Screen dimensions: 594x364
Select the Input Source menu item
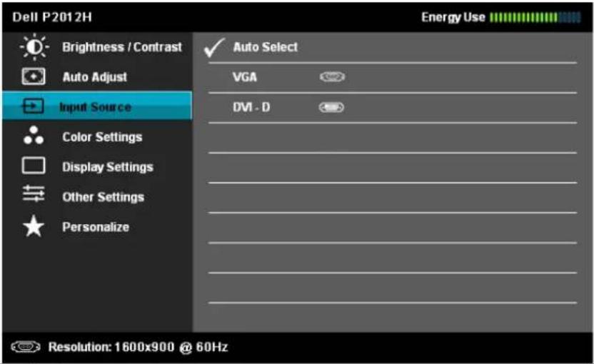97,106
